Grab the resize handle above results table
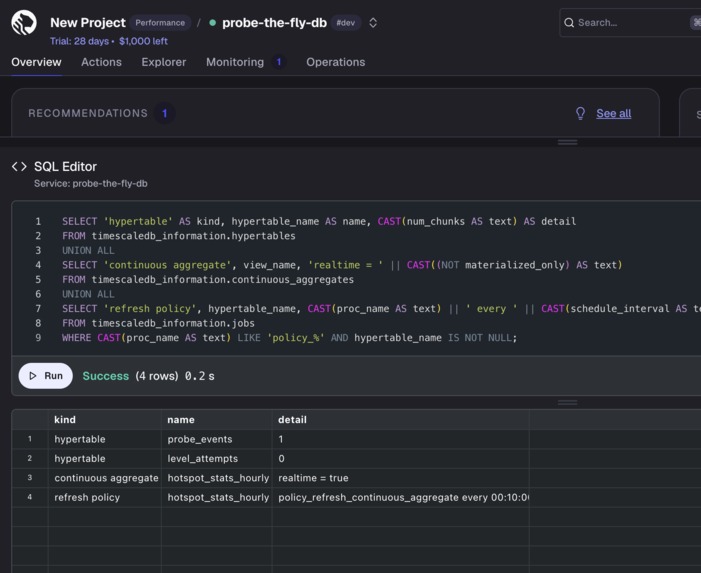701x573 pixels. click(x=567, y=402)
